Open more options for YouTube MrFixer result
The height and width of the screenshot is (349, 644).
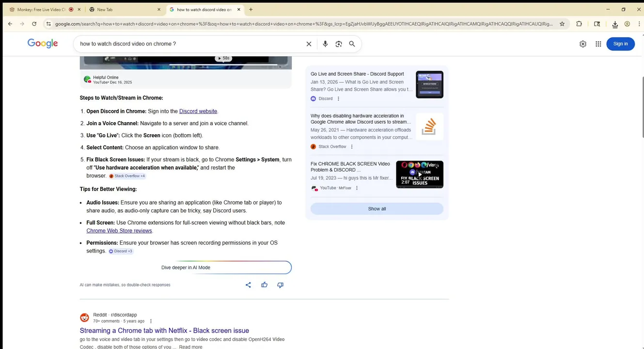(357, 188)
